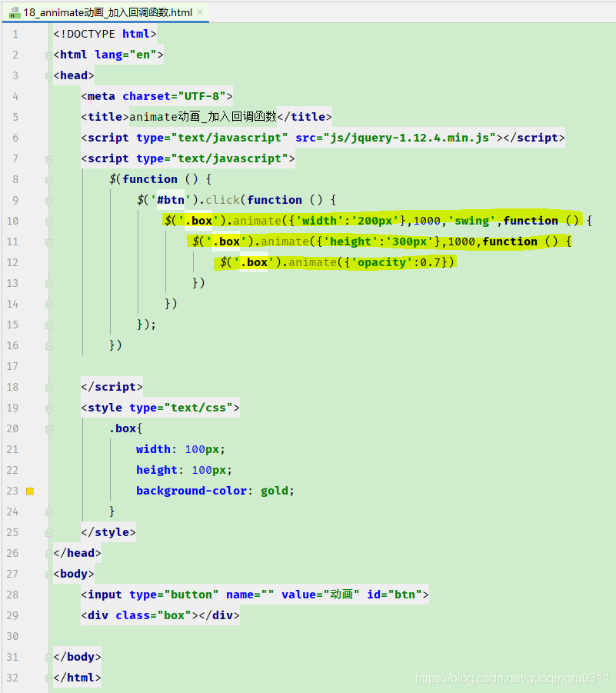Viewport: 616px width, 693px height.
Task: Place cursor on <!DOCTYPE html> declaration
Action: [x=105, y=34]
